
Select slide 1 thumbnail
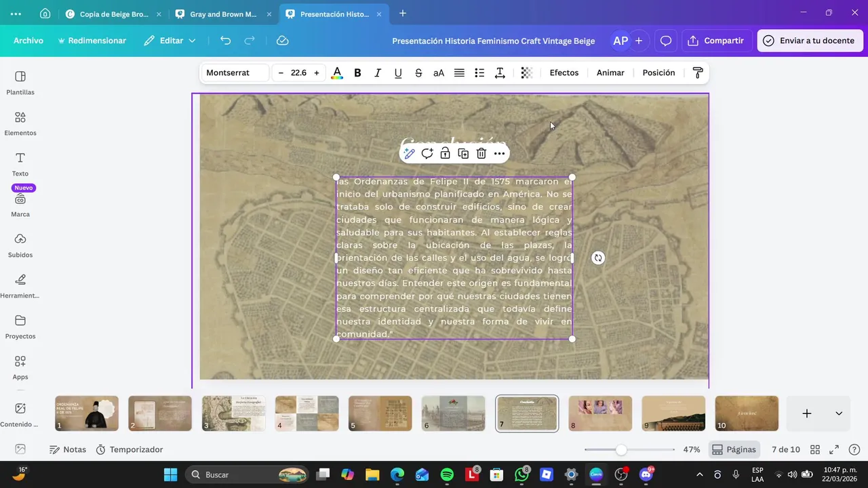[87, 413]
